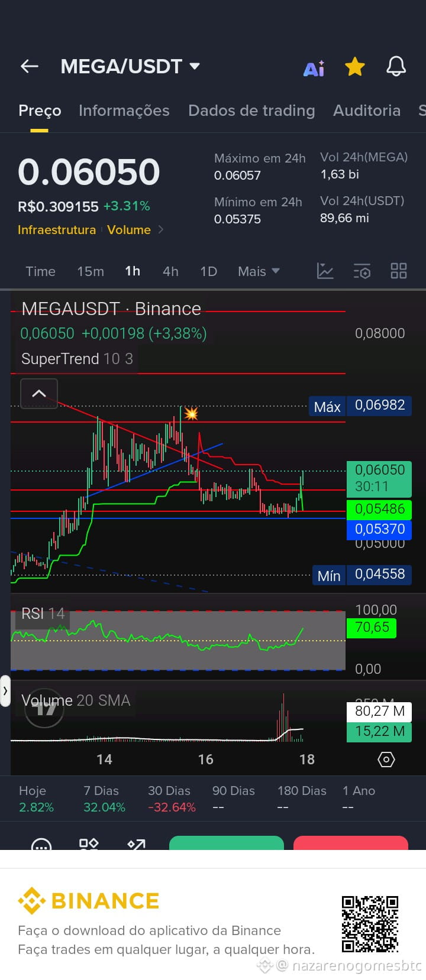Click the RSI 14 indicator label
Screen dimensions: 426x980
point(43,614)
